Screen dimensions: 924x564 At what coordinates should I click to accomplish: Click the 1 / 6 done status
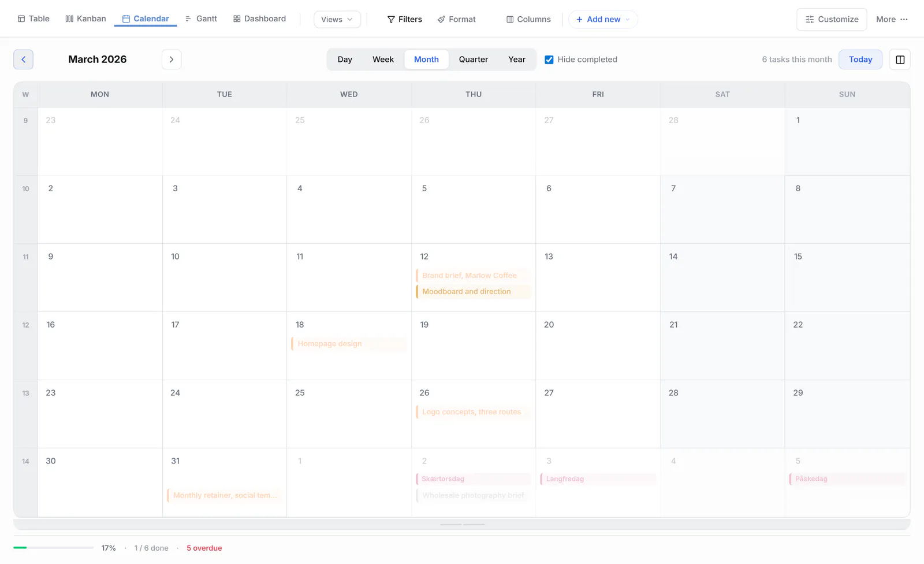(x=151, y=548)
